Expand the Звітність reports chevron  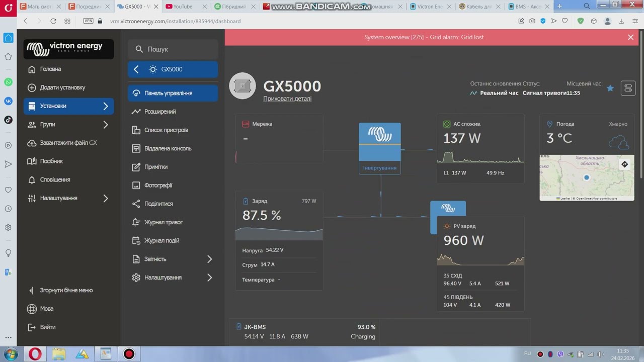point(210,259)
